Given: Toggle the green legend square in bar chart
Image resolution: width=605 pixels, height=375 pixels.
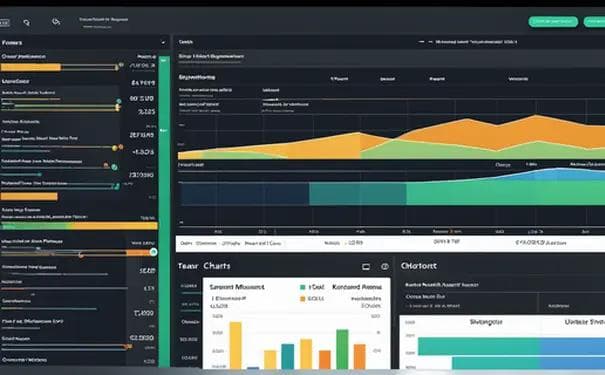Looking at the screenshot, I should [x=303, y=287].
